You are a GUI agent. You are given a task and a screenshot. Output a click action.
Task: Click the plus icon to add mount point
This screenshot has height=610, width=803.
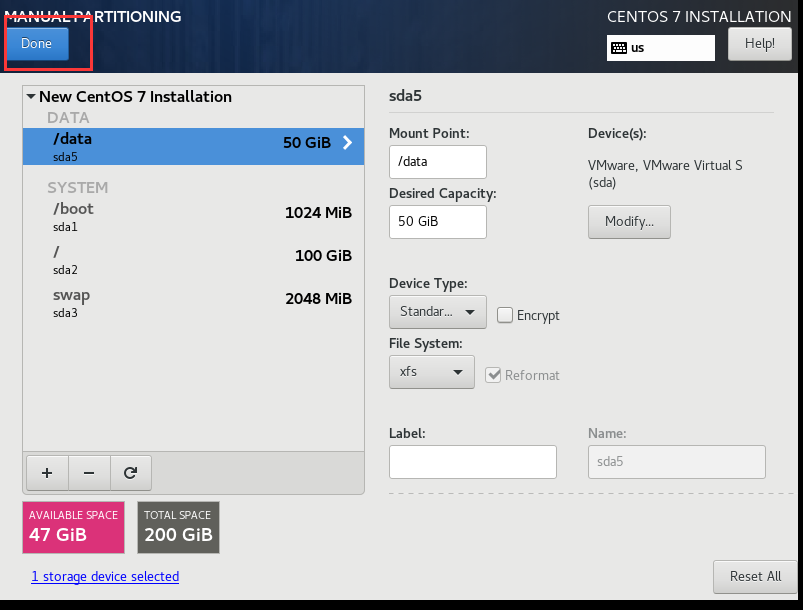[x=47, y=473]
